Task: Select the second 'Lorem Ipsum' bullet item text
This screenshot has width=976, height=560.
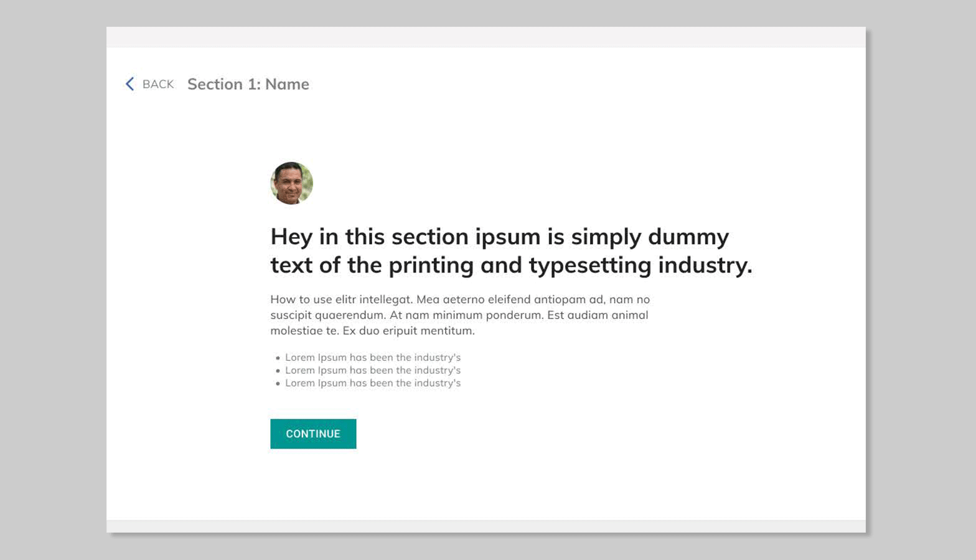Action: point(372,370)
